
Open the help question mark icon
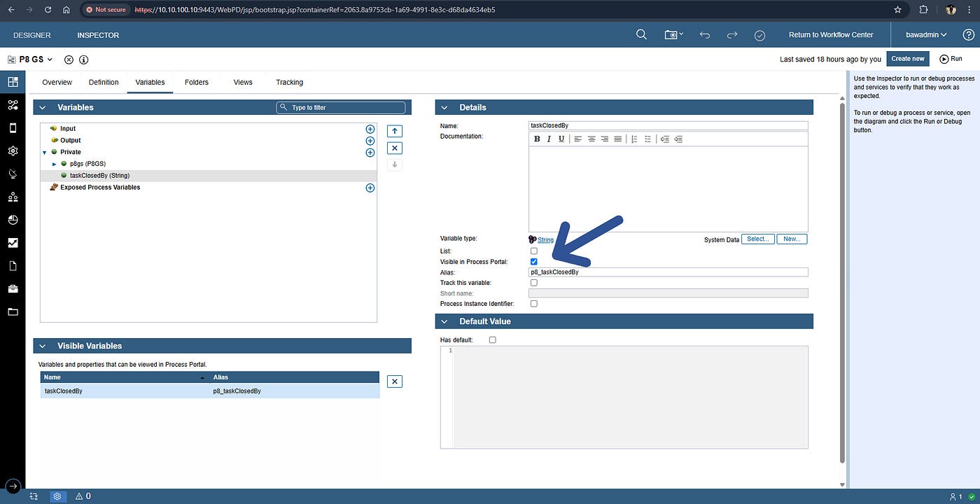[x=969, y=35]
